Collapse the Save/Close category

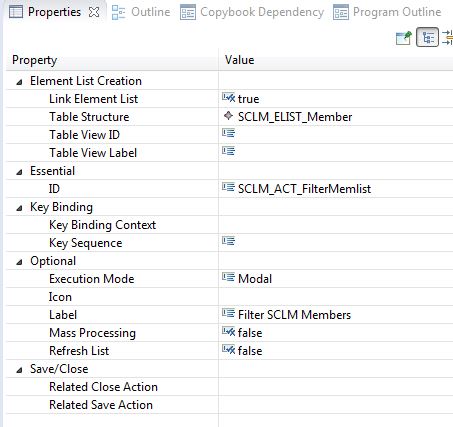19,370
